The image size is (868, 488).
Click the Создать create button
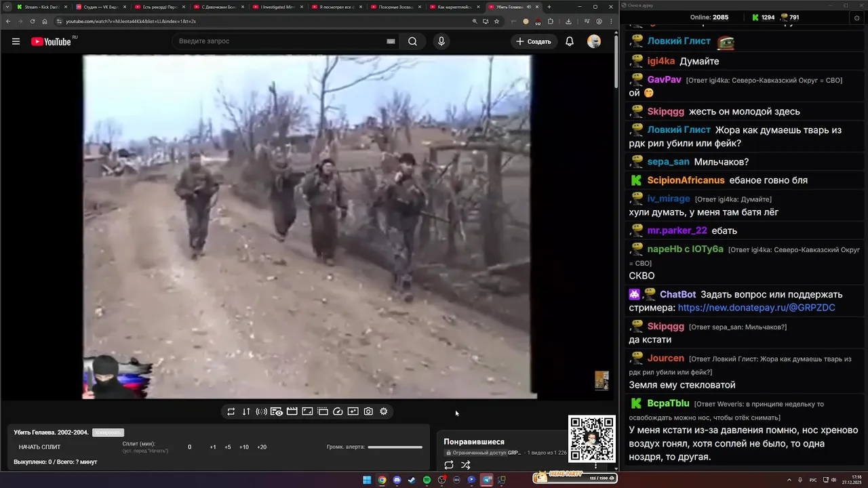pyautogui.click(x=533, y=41)
